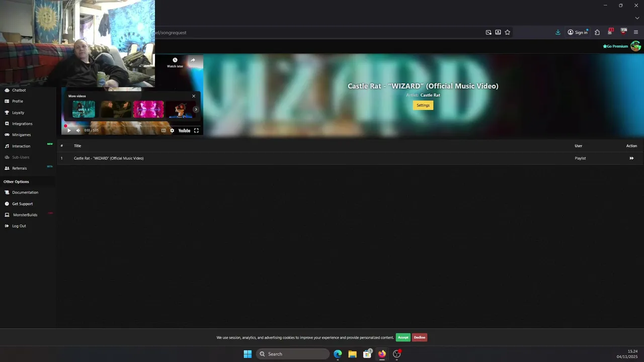Open the Firefox extensions puzzle icon
This screenshot has height=362, width=644.
(x=597, y=32)
